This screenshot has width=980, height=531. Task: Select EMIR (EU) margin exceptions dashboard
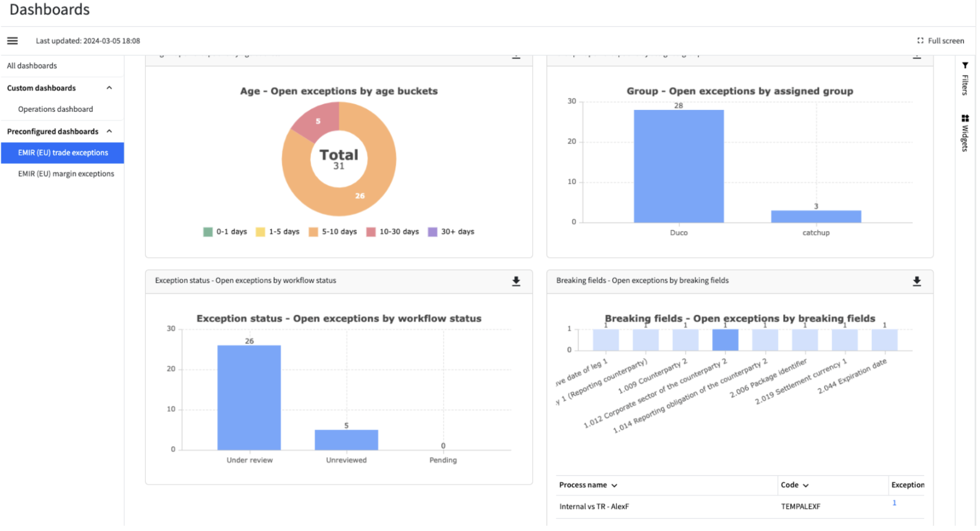tap(66, 174)
